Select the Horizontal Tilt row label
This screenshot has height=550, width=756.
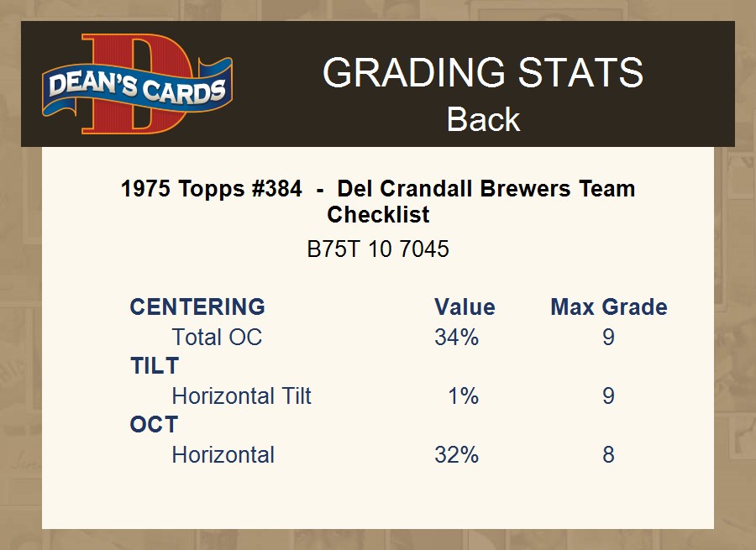coord(241,395)
